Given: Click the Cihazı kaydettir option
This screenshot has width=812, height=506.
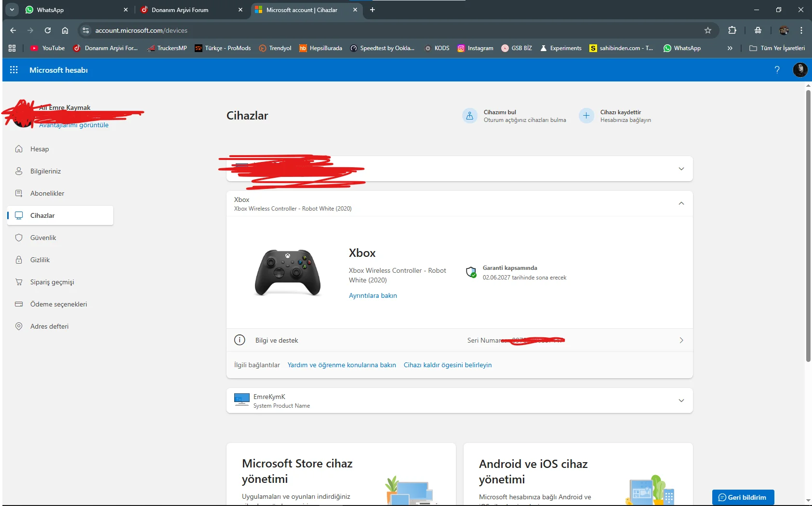Looking at the screenshot, I should coord(615,116).
